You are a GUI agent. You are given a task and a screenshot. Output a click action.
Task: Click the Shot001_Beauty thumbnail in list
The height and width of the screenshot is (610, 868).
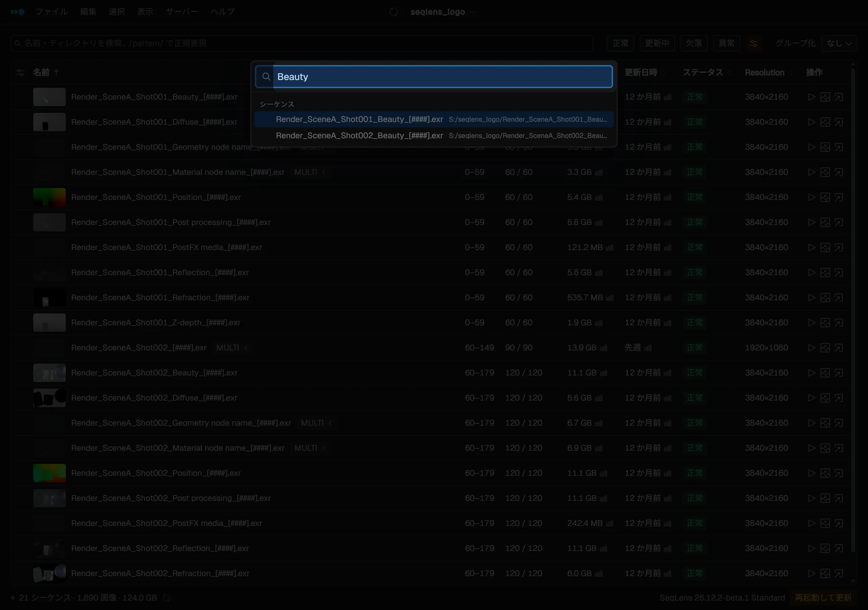pyautogui.click(x=50, y=97)
